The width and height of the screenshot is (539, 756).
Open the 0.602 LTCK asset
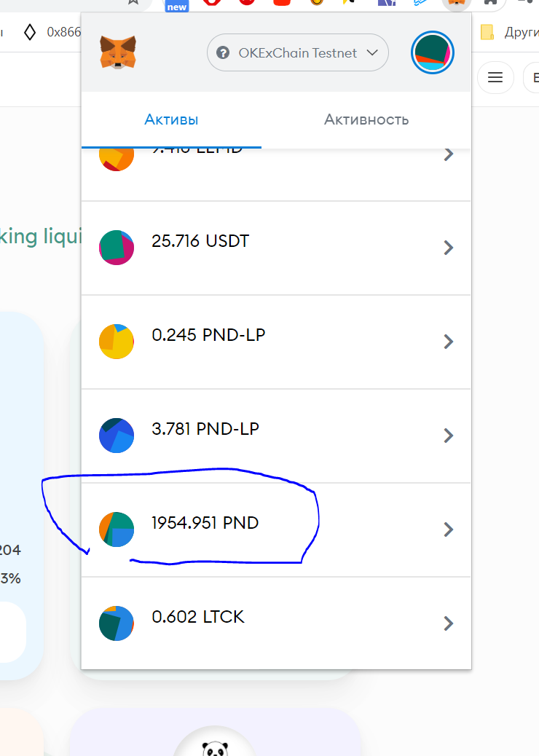click(x=276, y=623)
